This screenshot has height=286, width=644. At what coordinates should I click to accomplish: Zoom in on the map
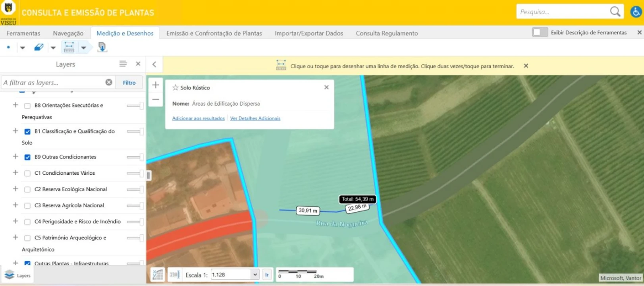[156, 85]
